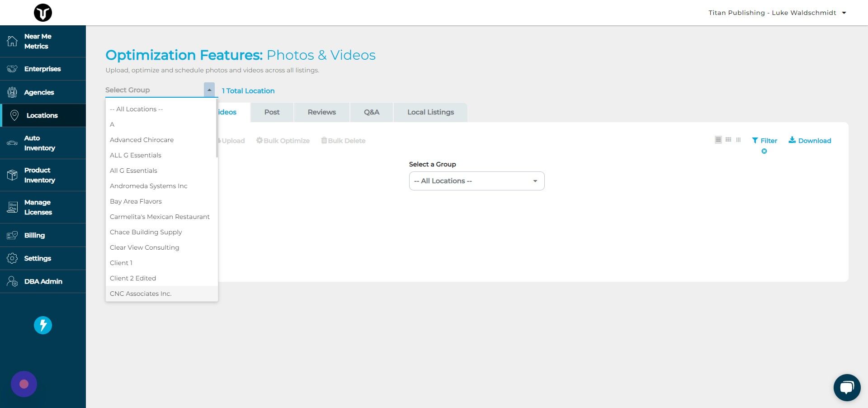Enable list view layout
868x408 pixels.
pyautogui.click(x=718, y=139)
